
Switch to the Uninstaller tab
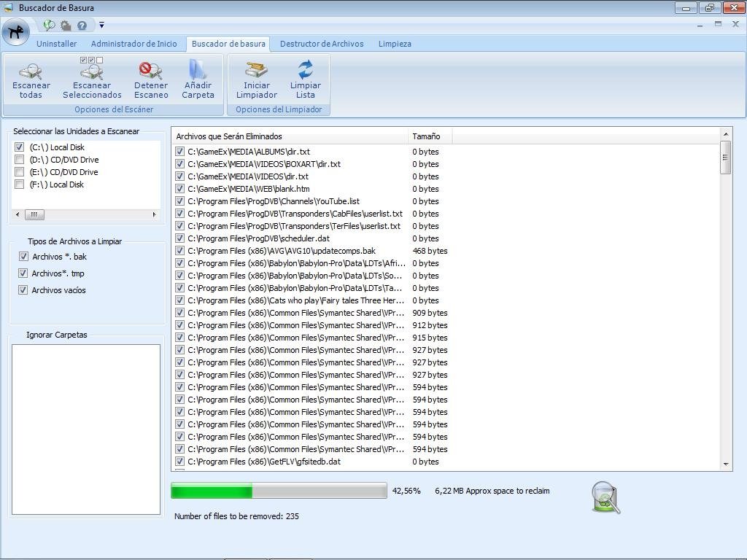click(57, 44)
